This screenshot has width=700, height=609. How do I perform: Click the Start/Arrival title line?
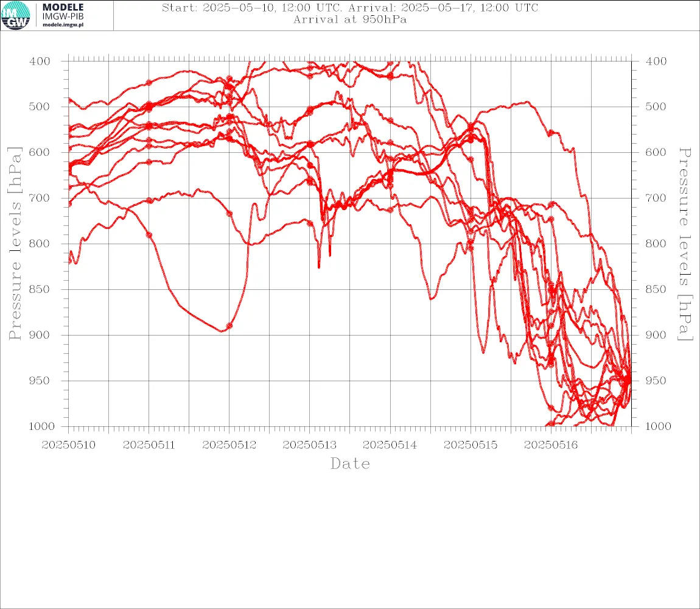coord(350,8)
